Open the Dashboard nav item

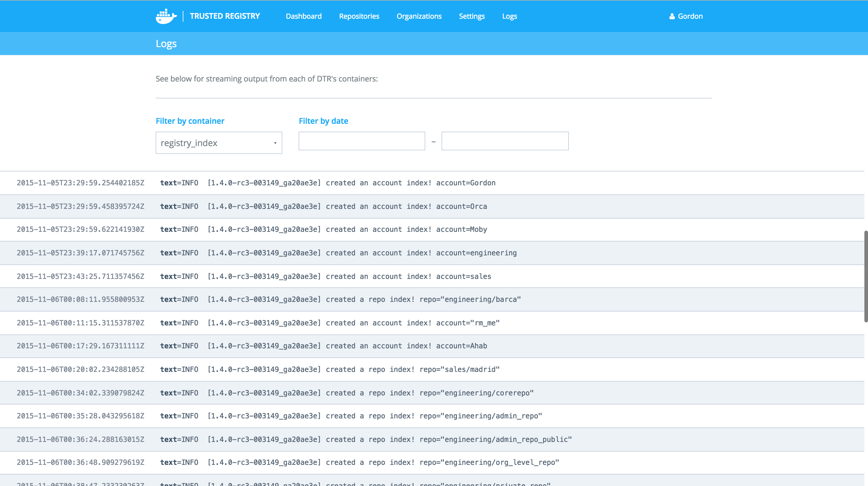pyautogui.click(x=304, y=16)
